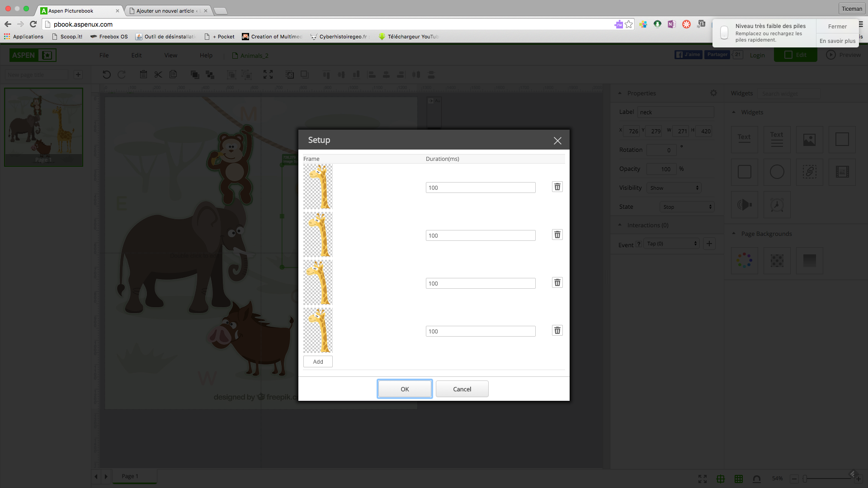Dismiss the low battery notification with Fermer
Screen dimensions: 868x488
point(837,27)
